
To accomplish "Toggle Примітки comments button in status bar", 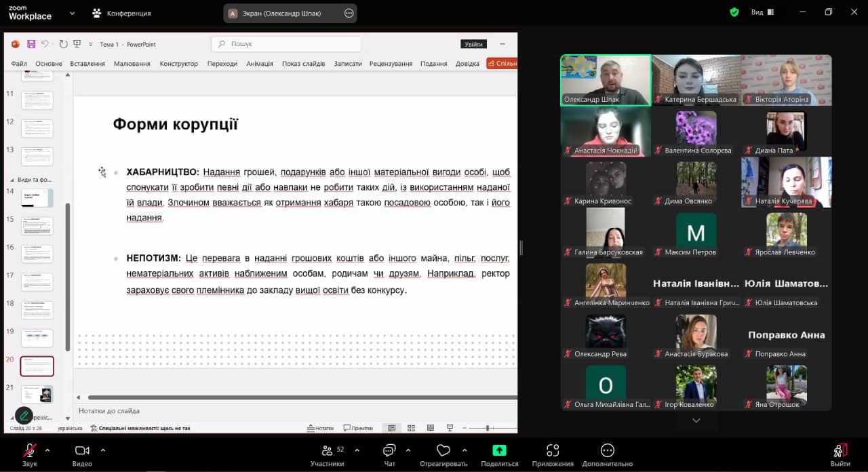I will click(358, 429).
